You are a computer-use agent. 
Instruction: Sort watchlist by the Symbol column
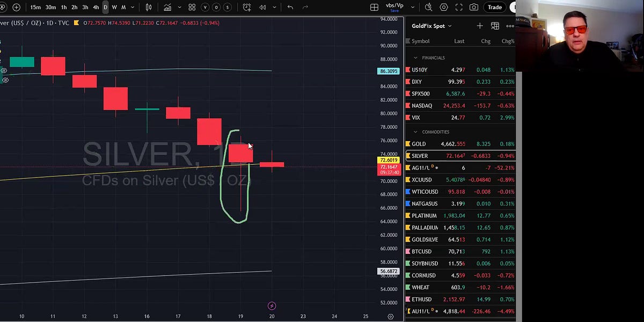pyautogui.click(x=421, y=41)
